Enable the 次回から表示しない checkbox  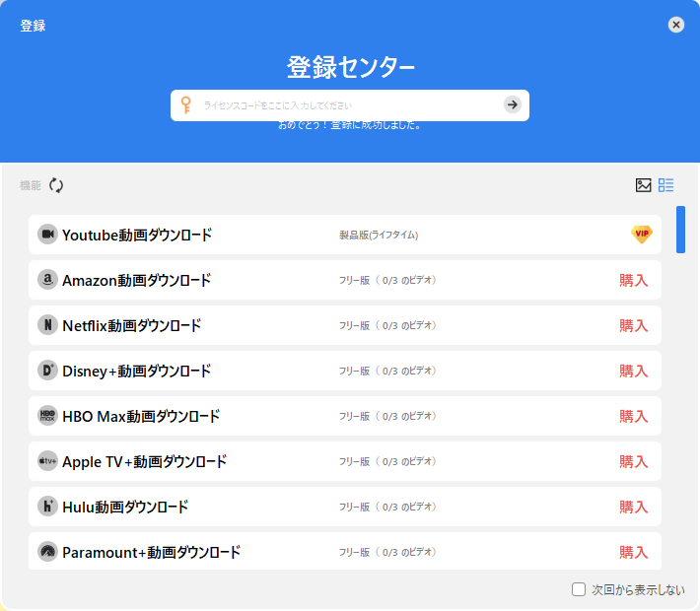pos(579,589)
